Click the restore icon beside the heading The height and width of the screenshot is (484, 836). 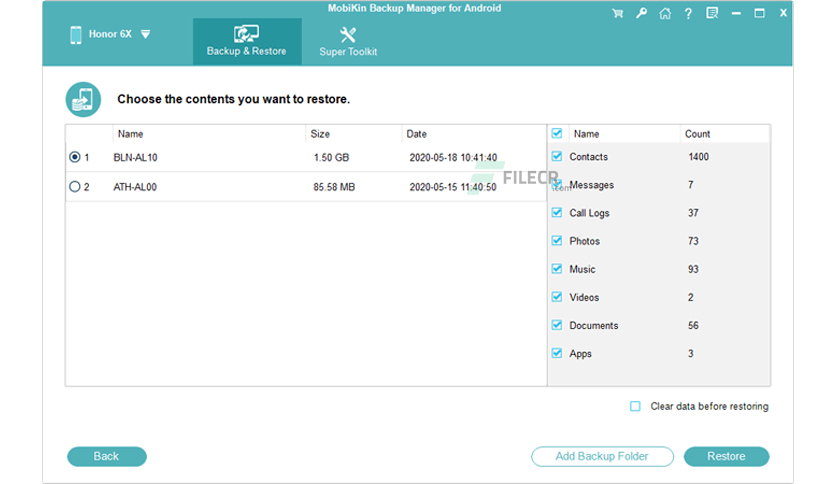[x=82, y=99]
